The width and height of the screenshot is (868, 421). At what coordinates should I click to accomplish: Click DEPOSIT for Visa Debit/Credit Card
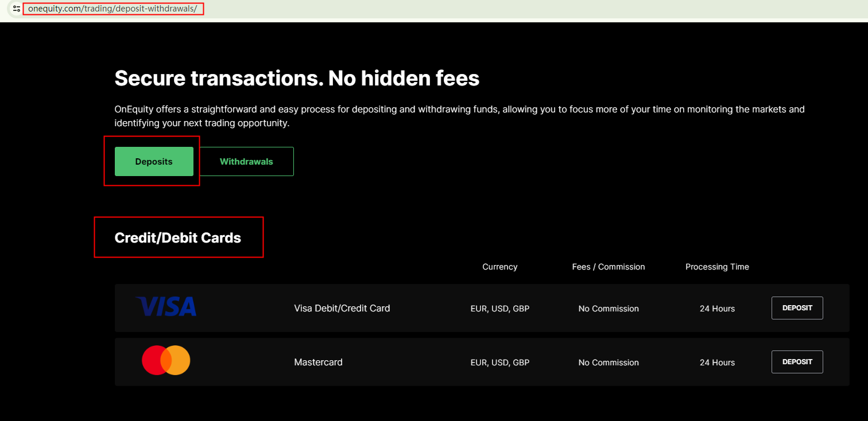tap(797, 307)
